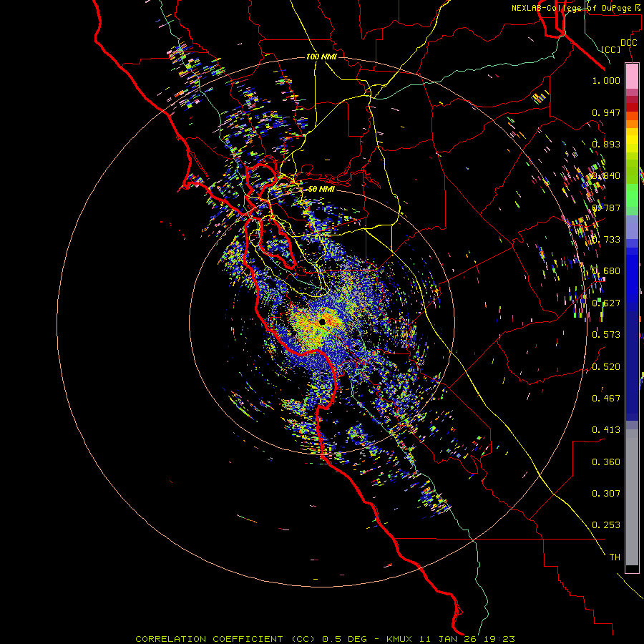Viewport: 644px width, 644px height.
Task: Select the 0.573 scale value
Action: tap(606, 335)
